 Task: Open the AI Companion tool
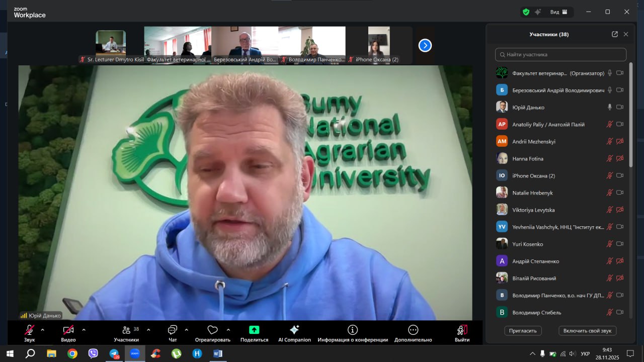tap(294, 330)
